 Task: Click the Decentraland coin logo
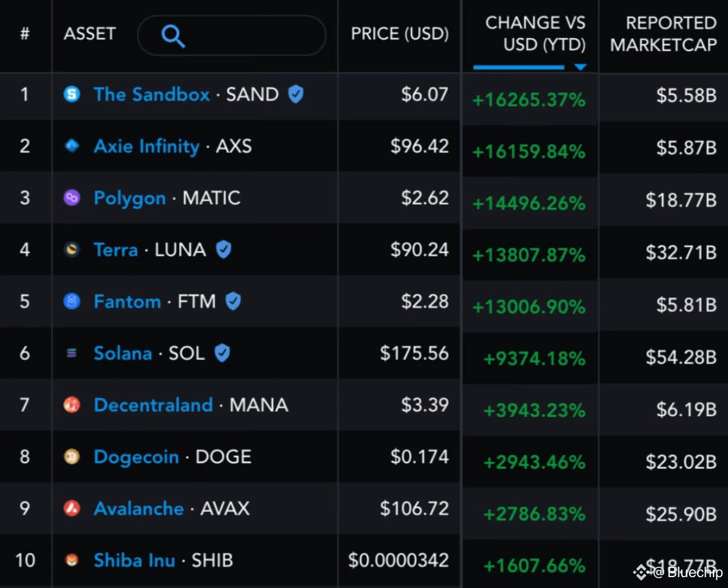[72, 405]
